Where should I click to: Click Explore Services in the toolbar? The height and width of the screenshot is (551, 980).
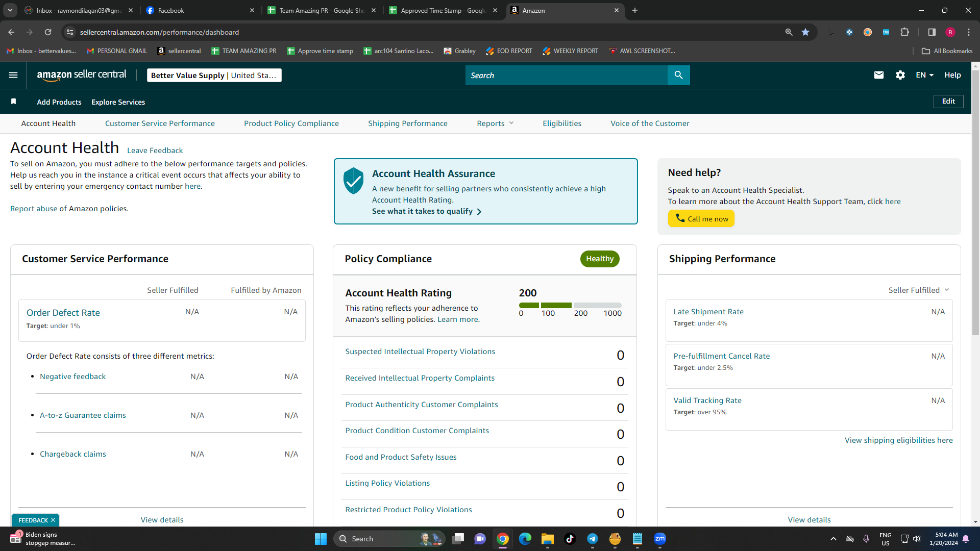pyautogui.click(x=118, y=102)
